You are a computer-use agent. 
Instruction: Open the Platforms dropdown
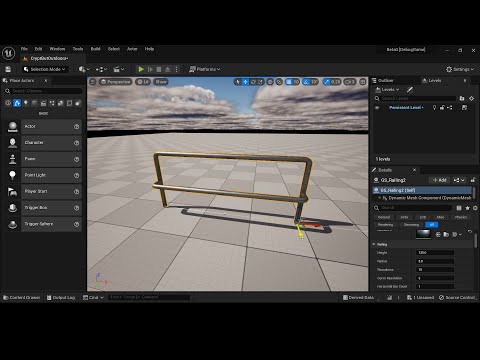point(205,69)
